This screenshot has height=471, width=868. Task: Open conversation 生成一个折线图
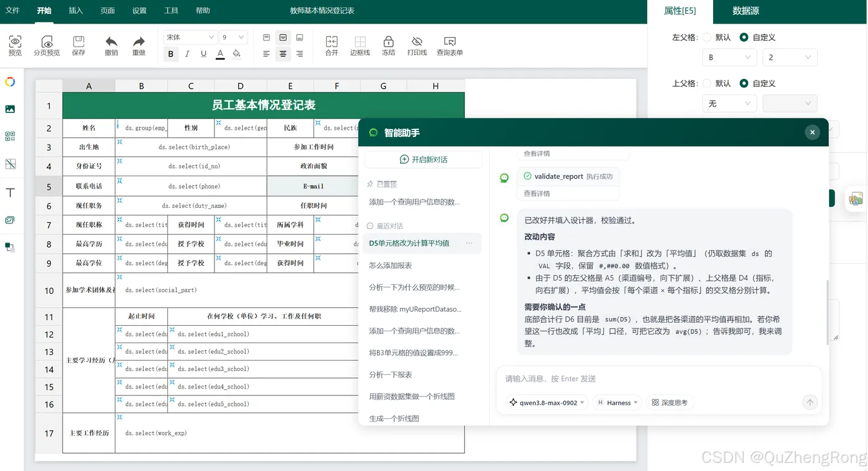pyautogui.click(x=394, y=418)
